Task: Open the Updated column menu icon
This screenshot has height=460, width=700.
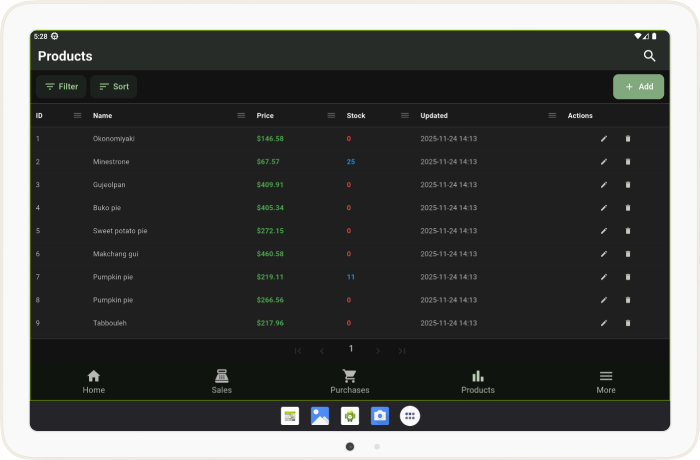Action: tap(552, 116)
